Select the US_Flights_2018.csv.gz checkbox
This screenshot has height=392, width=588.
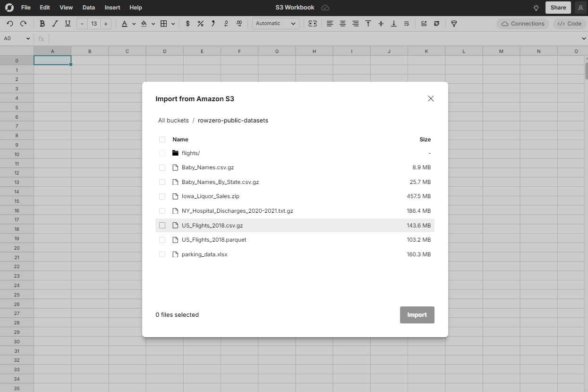[x=162, y=226]
